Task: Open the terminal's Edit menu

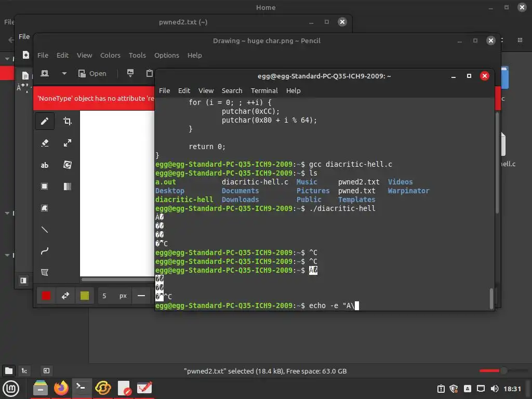Action: [184, 90]
